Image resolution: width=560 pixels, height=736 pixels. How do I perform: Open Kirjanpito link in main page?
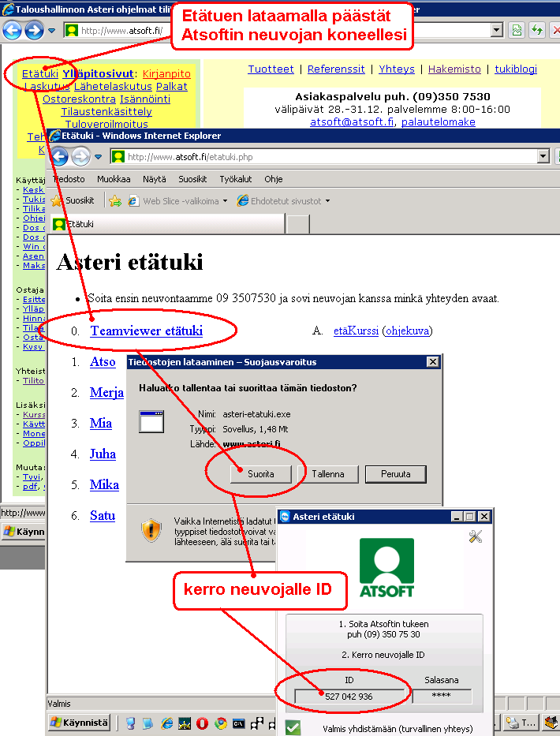click(x=166, y=73)
